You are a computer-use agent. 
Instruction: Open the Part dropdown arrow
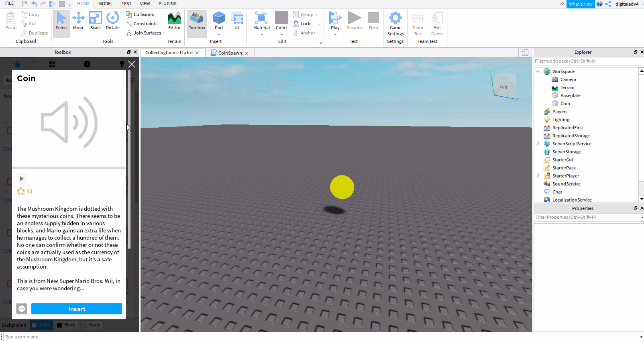219,35
